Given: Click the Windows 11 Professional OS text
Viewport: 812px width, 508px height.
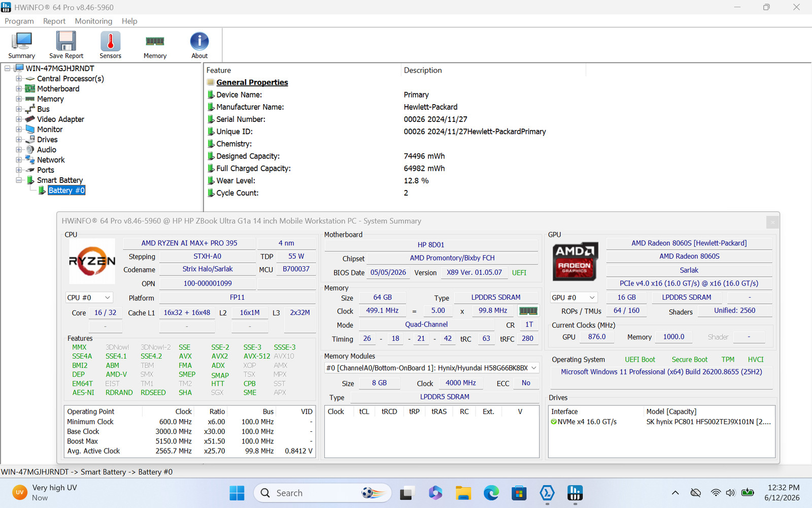Looking at the screenshot, I should point(661,372).
